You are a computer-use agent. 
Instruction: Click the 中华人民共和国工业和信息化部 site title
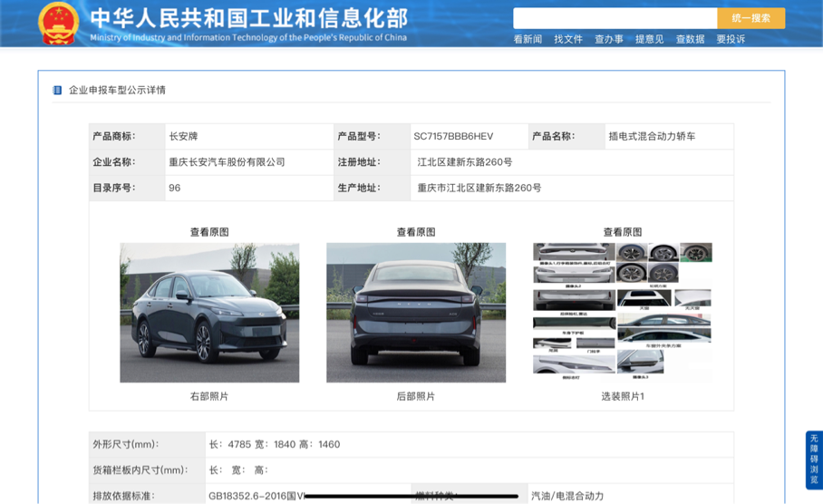click(248, 18)
